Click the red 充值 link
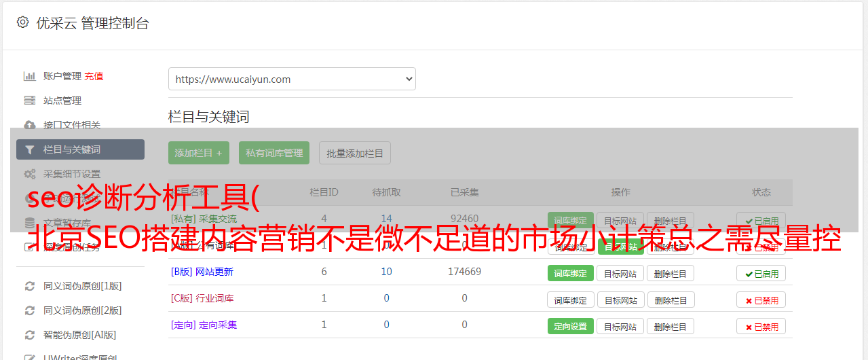 coord(94,76)
